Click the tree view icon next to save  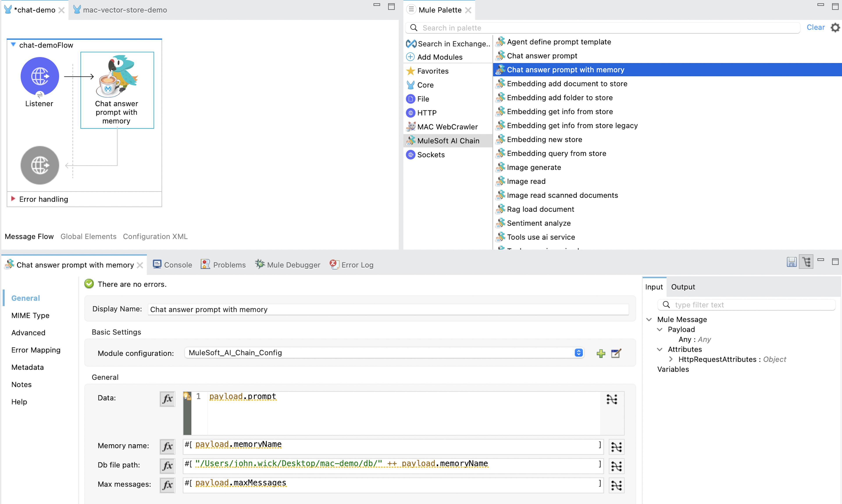[806, 262]
